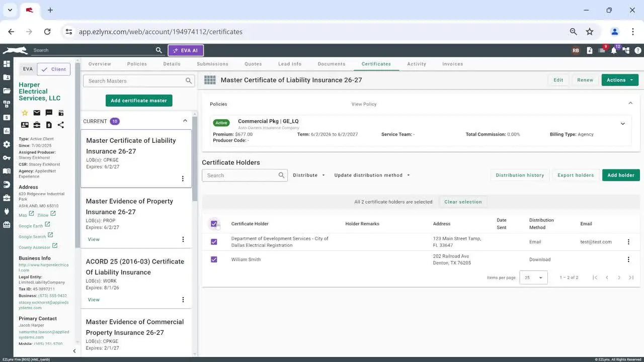Open the View Policy link

tap(364, 104)
